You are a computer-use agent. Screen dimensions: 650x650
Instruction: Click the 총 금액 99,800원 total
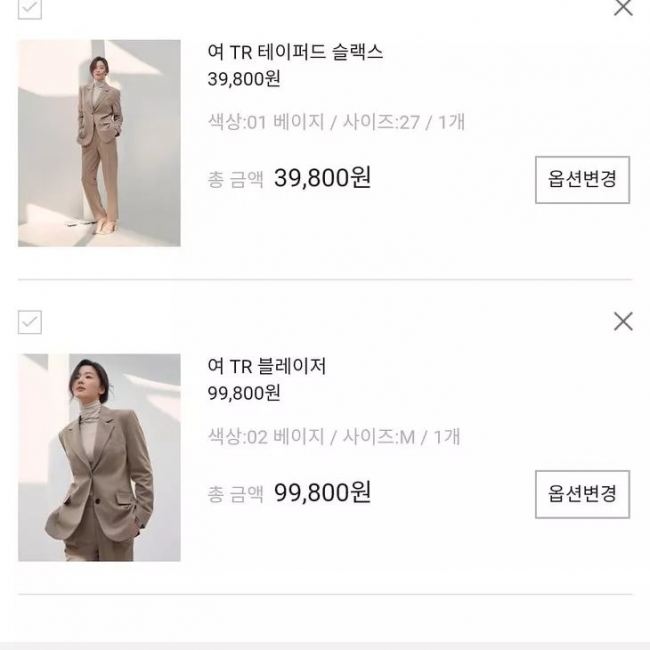tap(289, 492)
